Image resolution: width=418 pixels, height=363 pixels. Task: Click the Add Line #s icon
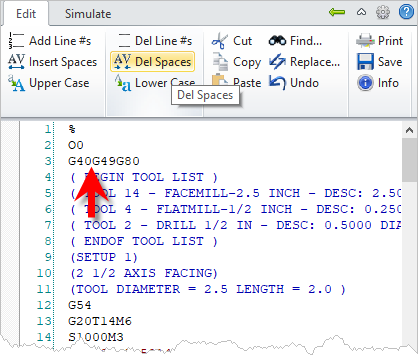click(x=16, y=41)
